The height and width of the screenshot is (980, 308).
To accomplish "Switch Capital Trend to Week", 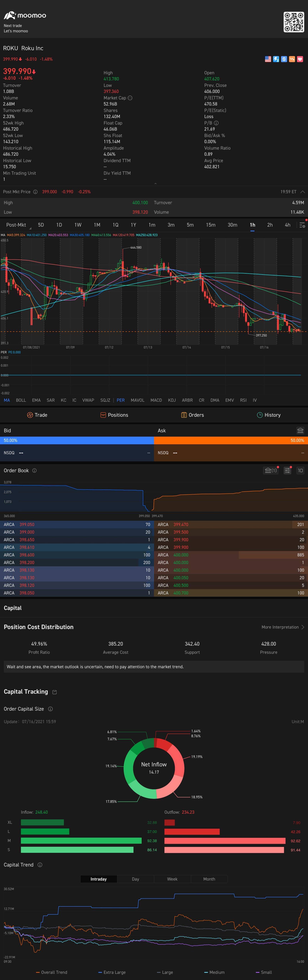I will (172, 879).
